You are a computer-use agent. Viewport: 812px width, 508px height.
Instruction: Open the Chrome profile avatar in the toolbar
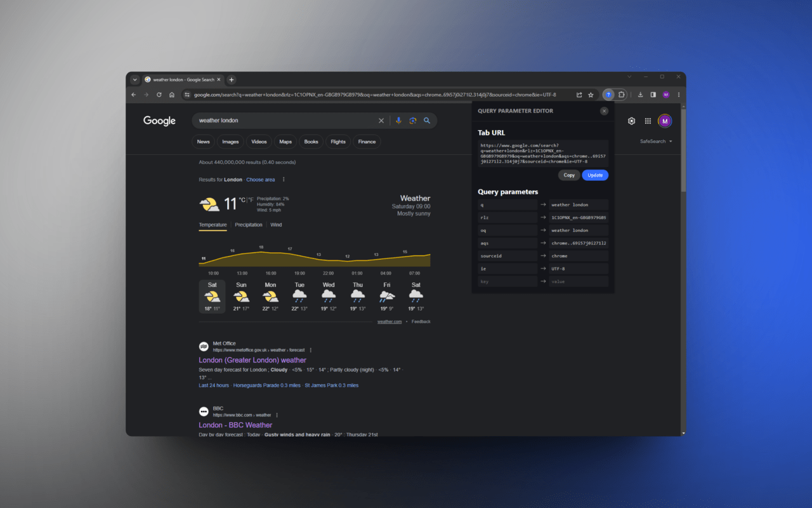tap(666, 95)
